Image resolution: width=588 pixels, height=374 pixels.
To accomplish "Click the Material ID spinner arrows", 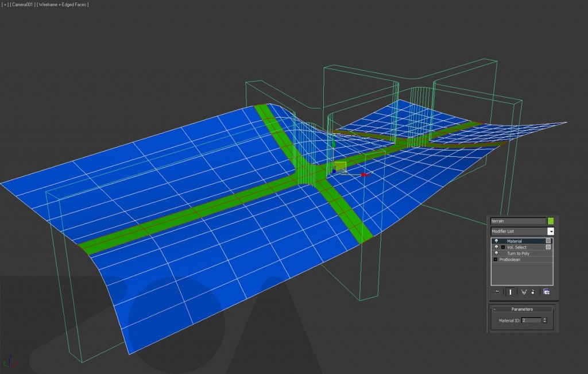I will 545,321.
